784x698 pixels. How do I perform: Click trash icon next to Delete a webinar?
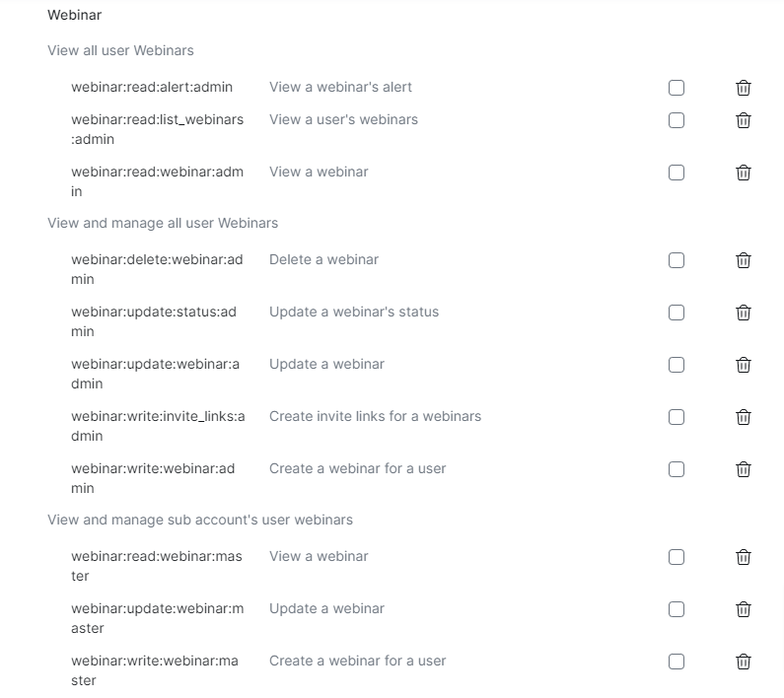pyautogui.click(x=744, y=260)
